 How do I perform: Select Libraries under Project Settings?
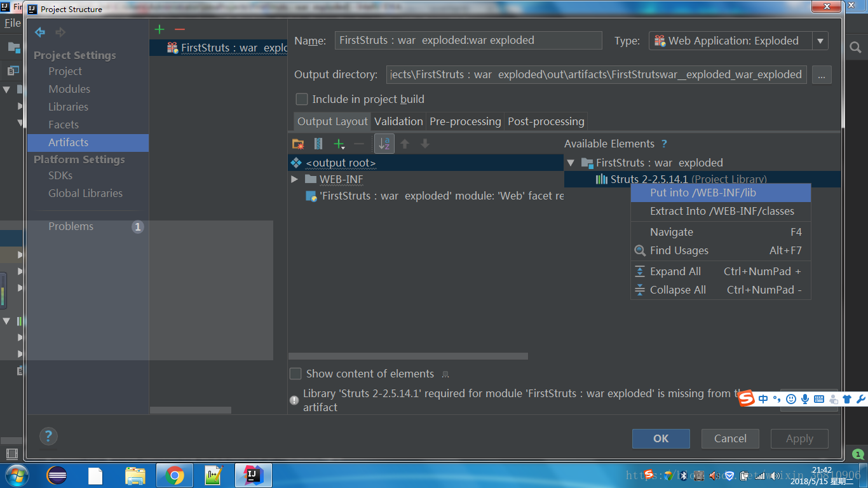point(68,107)
